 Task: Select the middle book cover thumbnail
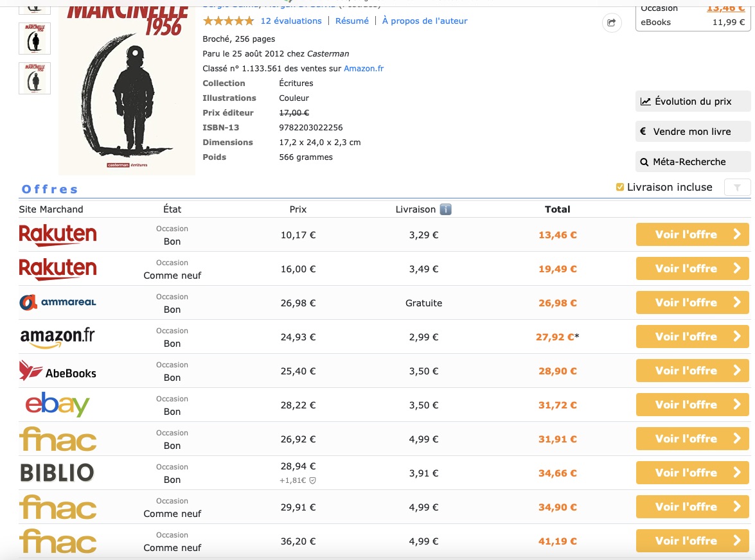coord(35,39)
